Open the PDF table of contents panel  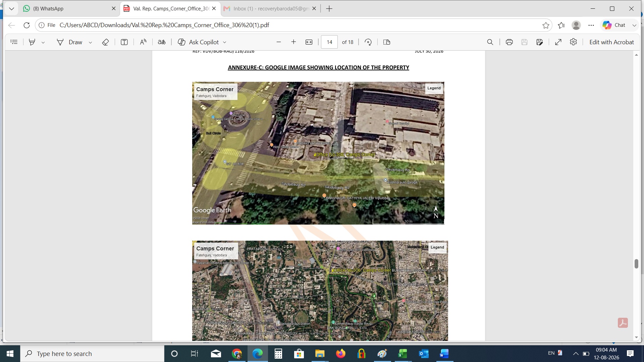(14, 42)
